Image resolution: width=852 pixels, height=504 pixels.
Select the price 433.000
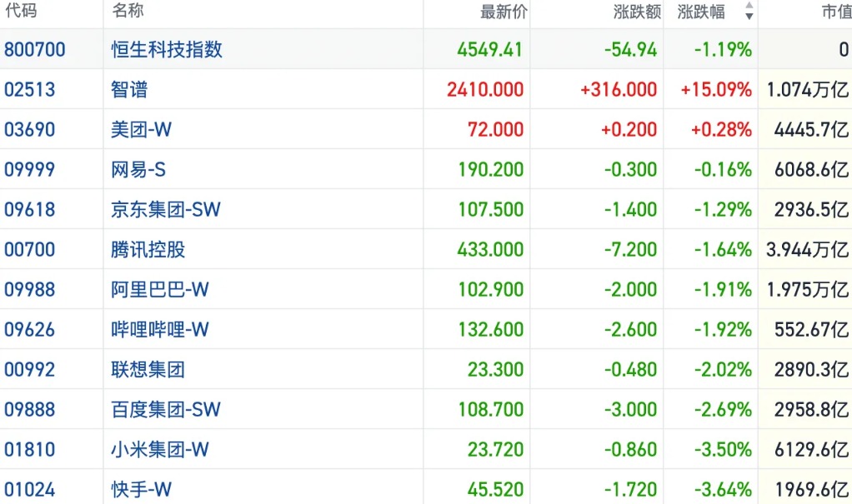click(490, 250)
